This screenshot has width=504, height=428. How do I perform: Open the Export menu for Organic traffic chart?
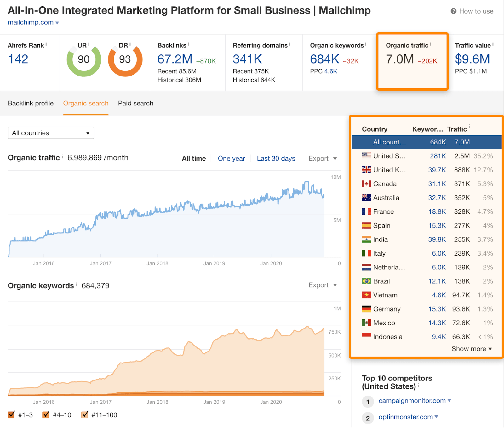pos(323,159)
